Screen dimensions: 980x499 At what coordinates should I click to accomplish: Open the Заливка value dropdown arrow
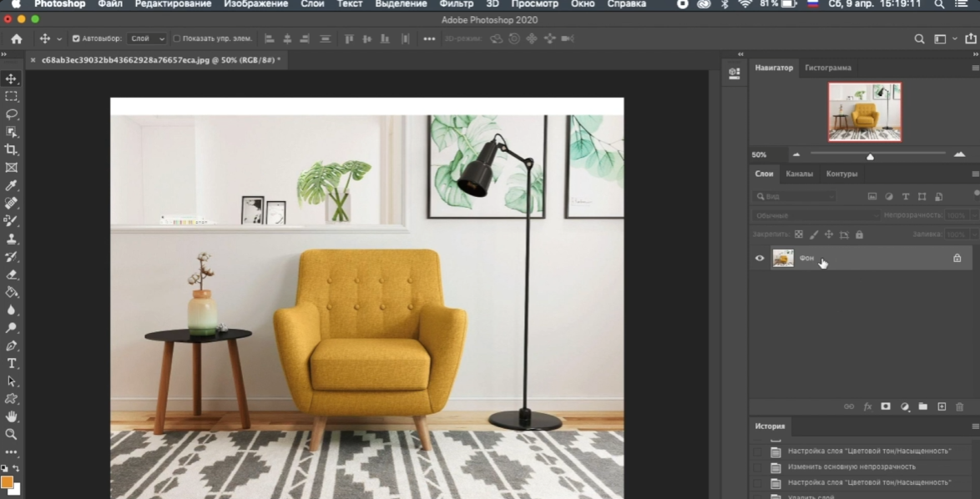pos(974,234)
